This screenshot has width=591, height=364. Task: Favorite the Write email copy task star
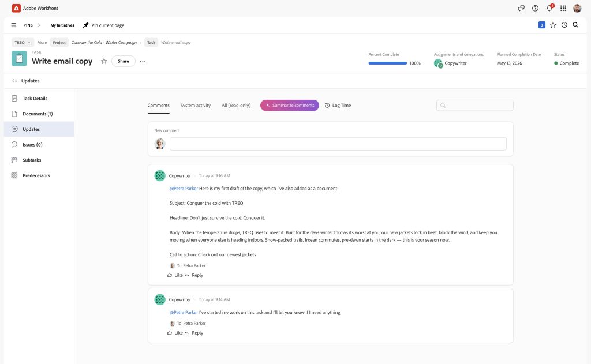[x=104, y=61]
